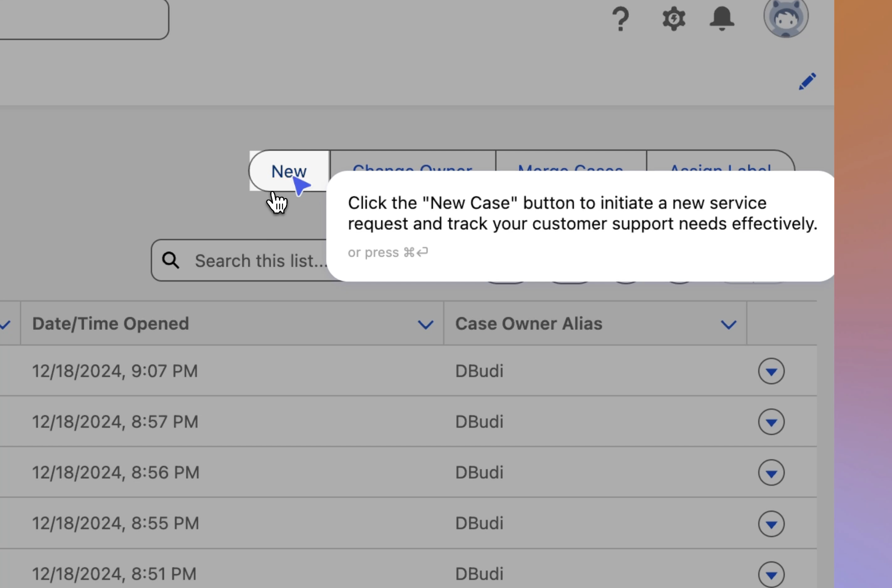This screenshot has width=892, height=588.
Task: Click the Change Owner button
Action: [412, 162]
